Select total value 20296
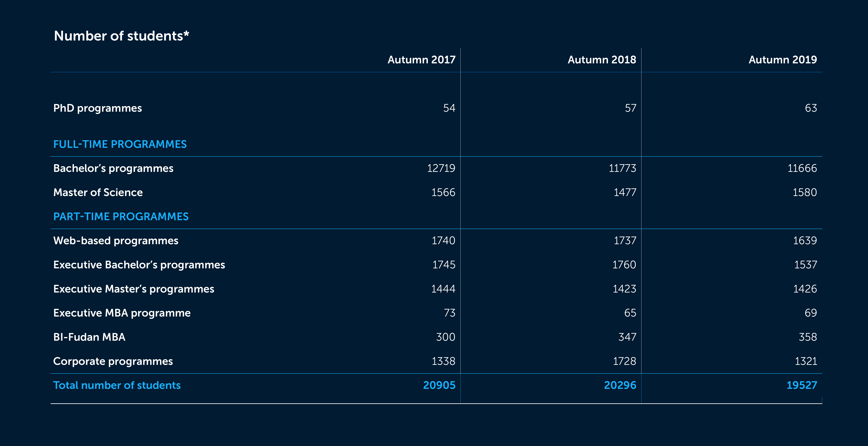The width and height of the screenshot is (868, 446). tap(620, 385)
